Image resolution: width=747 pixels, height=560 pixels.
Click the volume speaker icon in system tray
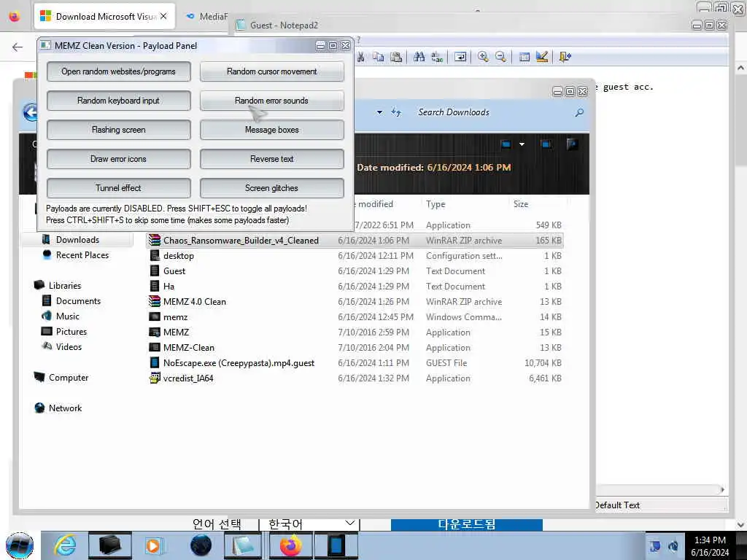[673, 545]
